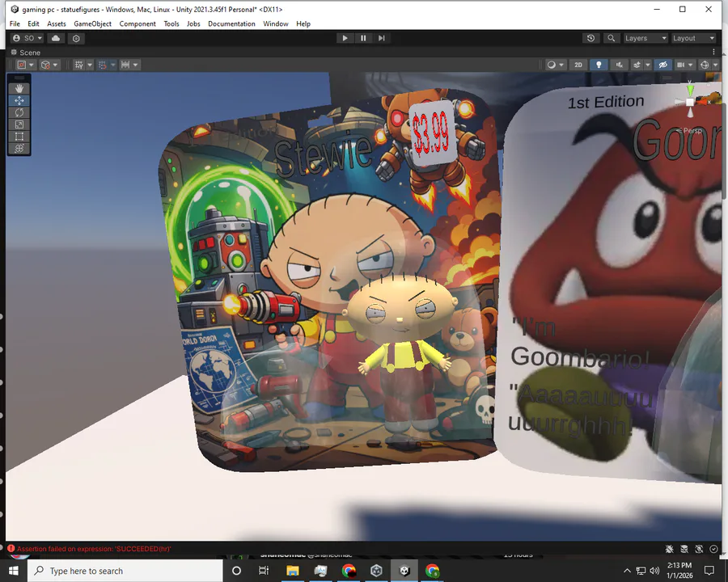Screen dimensions: 728x582
Task: Click the Tool Handle rotation icon
Action: click(45, 65)
